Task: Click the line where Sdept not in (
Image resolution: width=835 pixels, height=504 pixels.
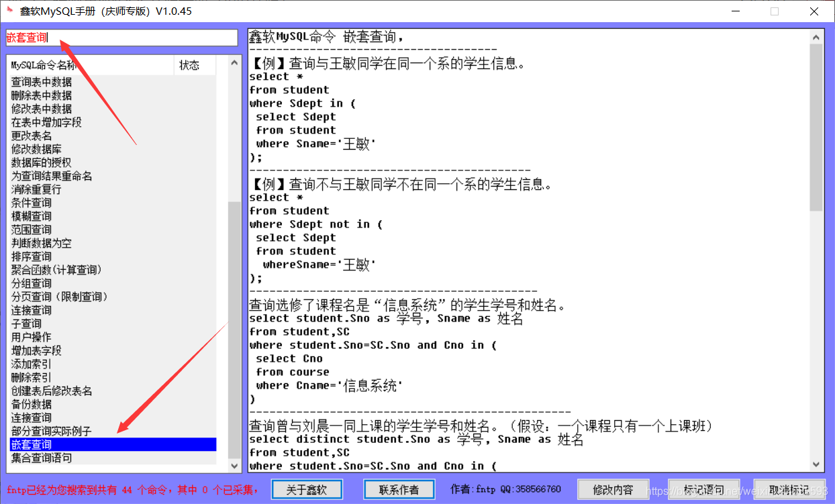Action: pos(316,224)
